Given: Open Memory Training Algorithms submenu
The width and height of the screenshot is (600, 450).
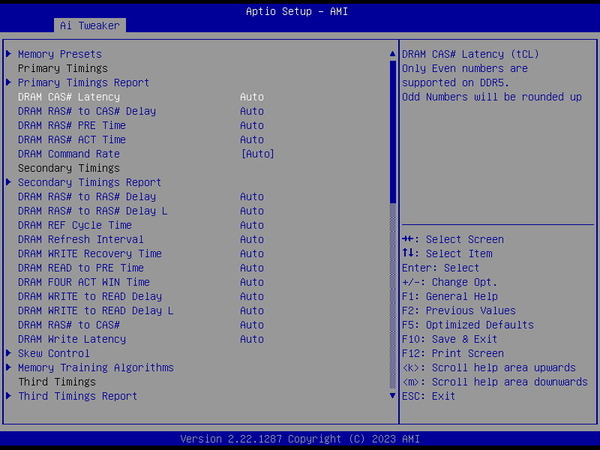Looking at the screenshot, I should click(95, 368).
